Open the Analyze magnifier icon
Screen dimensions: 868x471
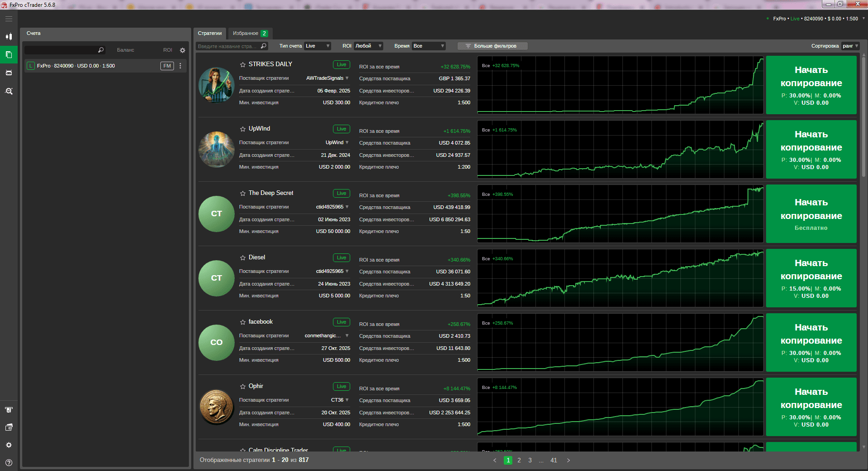(9, 91)
